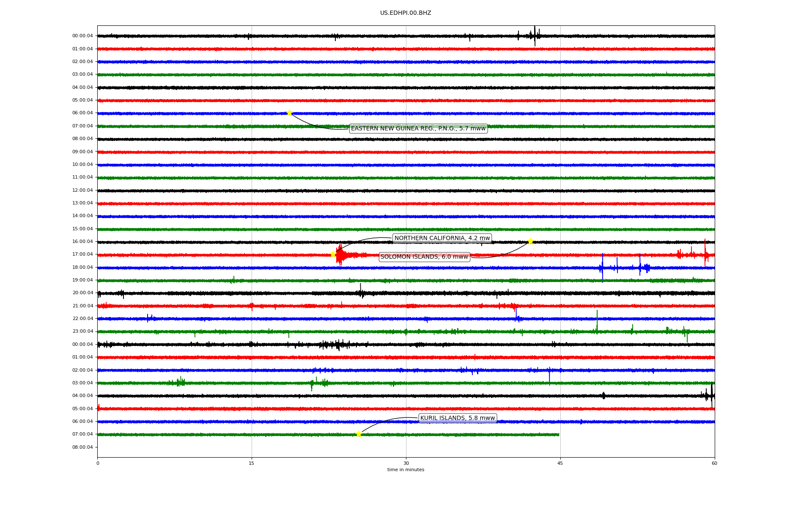This screenshot has height=508, width=812.
Task: Click the 15 minute x-axis tick label
Action: tap(252, 463)
